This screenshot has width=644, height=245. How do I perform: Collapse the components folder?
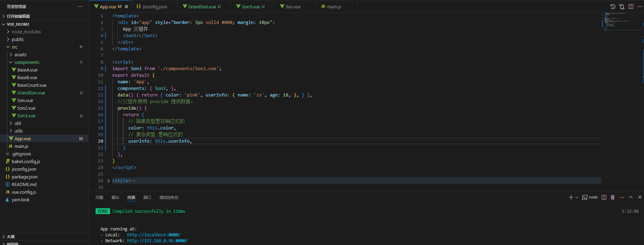44,62
